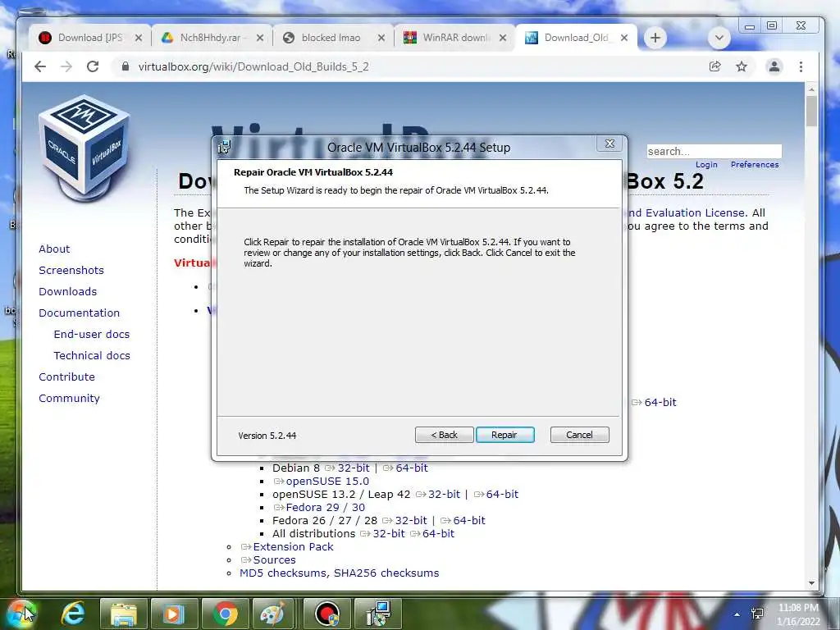Open the Chrome three-dot menu
The image size is (840, 630).
tap(801, 66)
